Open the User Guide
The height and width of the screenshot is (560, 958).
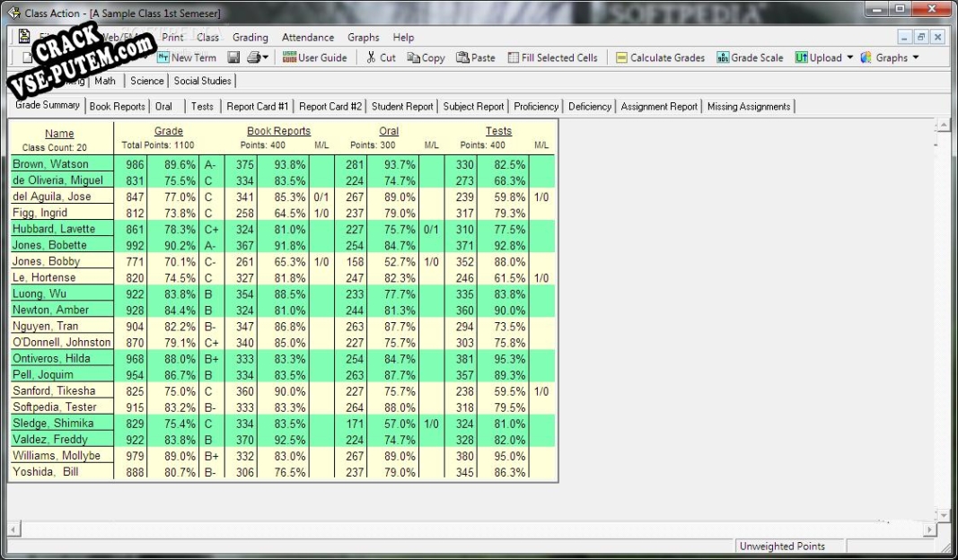(x=314, y=57)
